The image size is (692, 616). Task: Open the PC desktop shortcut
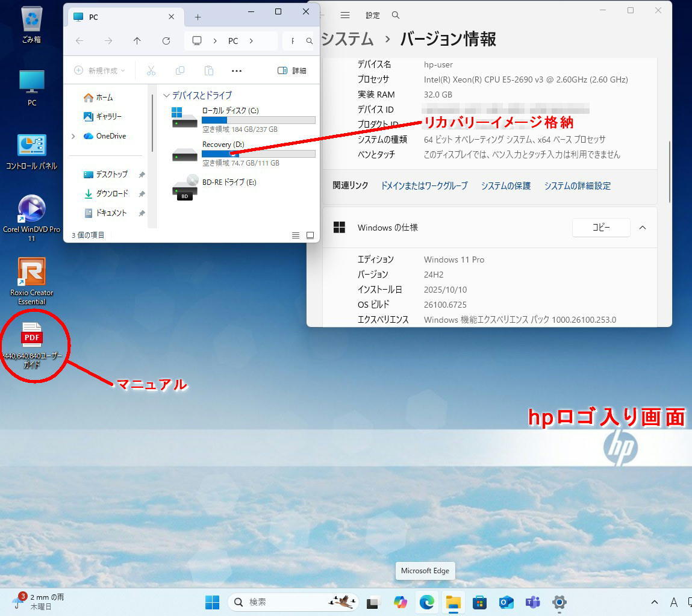click(x=32, y=88)
